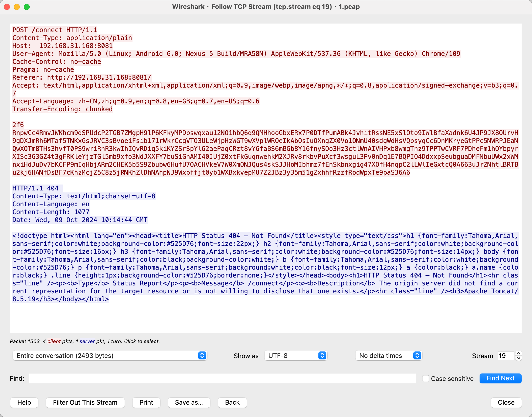This screenshot has height=417, width=532.
Task: Open the Entire conversation dropdown
Action: [110, 356]
